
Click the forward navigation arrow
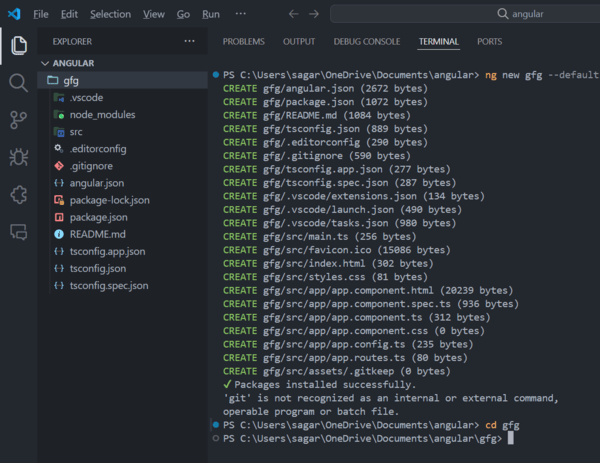pos(314,14)
